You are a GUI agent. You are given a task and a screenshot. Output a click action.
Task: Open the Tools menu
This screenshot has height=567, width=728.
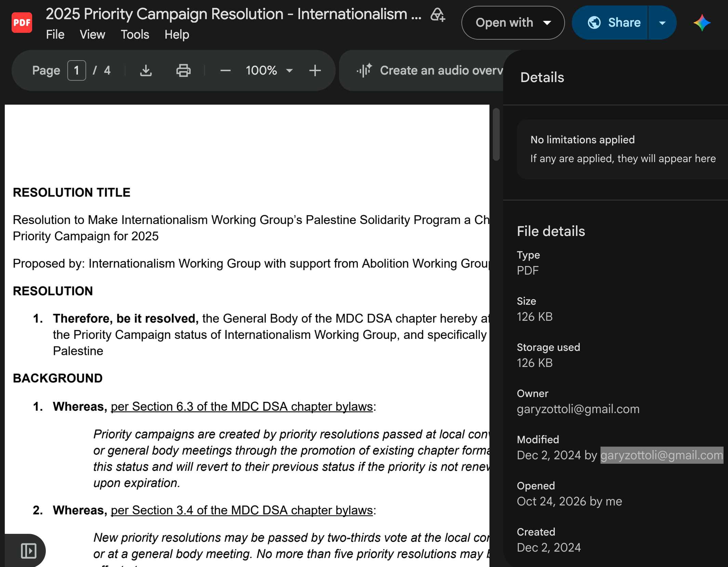click(x=135, y=35)
